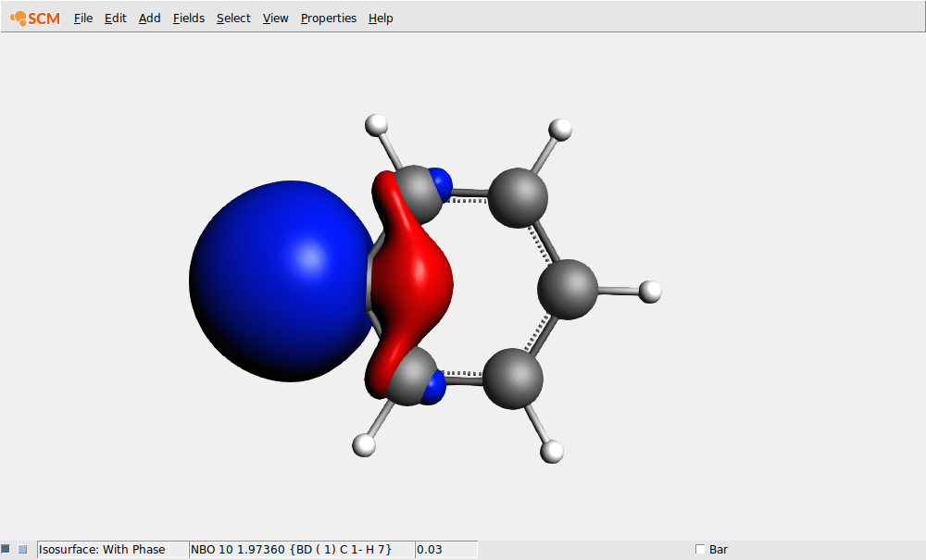Enable the Bar checkbox
The height and width of the screenshot is (560, 926).
[701, 549]
